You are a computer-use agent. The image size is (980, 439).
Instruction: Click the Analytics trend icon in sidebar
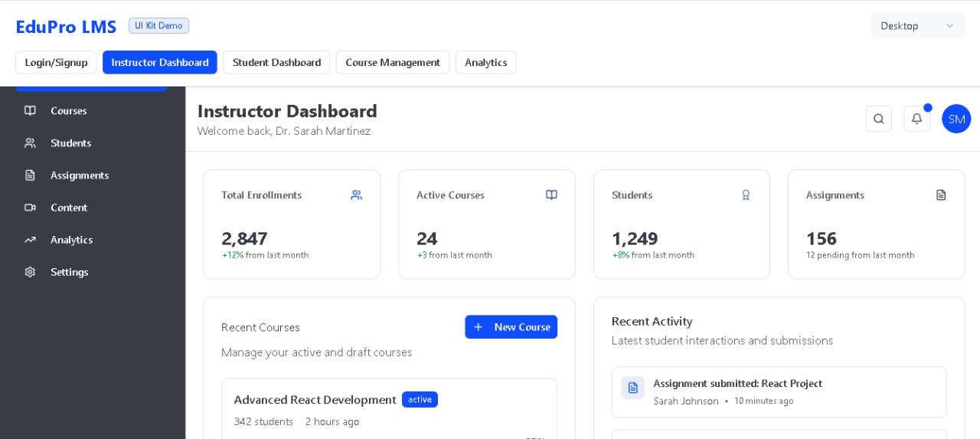(30, 240)
